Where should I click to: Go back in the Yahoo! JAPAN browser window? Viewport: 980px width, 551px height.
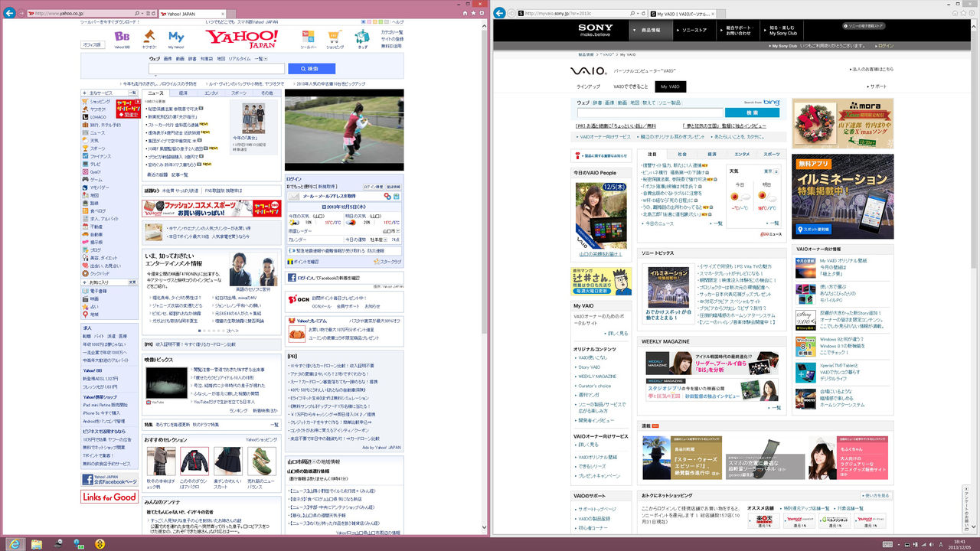point(10,13)
